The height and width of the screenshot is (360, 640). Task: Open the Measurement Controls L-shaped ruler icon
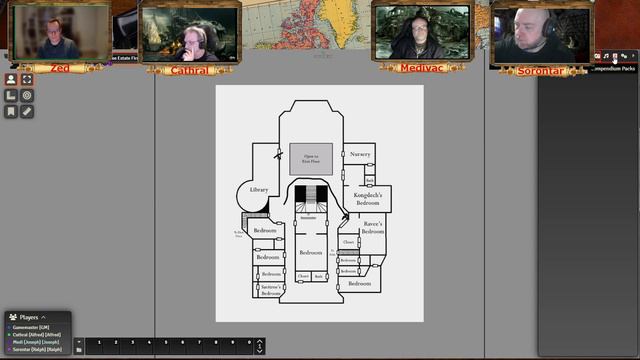click(11, 96)
